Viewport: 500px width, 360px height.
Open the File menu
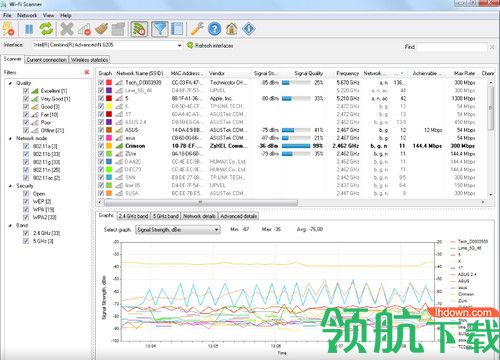[7, 15]
